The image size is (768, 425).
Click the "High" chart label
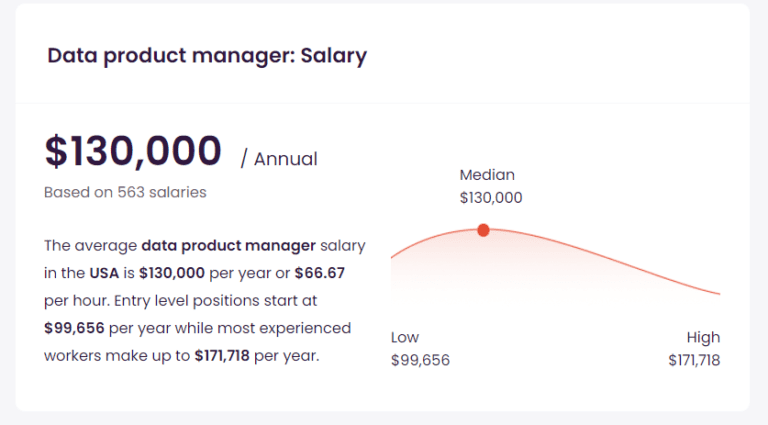tap(703, 337)
